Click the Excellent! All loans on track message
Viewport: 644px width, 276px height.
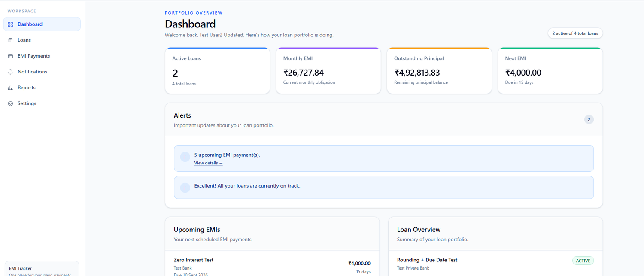pyautogui.click(x=247, y=186)
